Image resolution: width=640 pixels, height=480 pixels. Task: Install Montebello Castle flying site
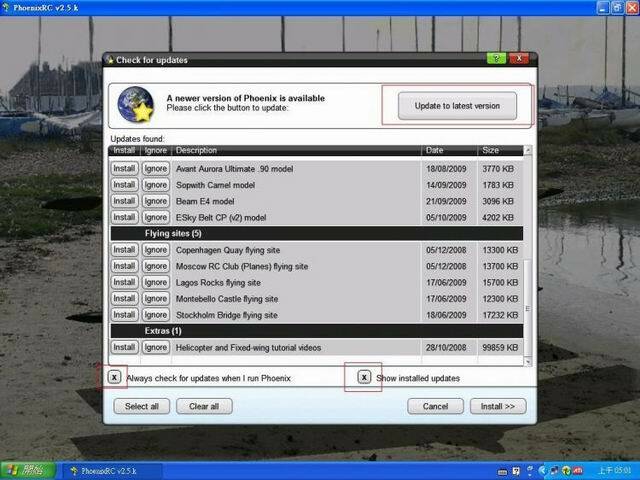click(x=124, y=298)
